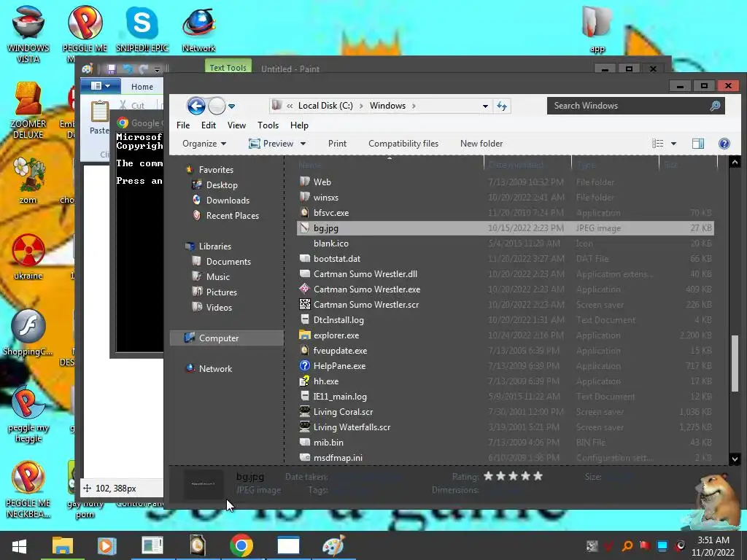Open the Pictures library
Image resolution: width=747 pixels, height=560 pixels.
tap(221, 292)
